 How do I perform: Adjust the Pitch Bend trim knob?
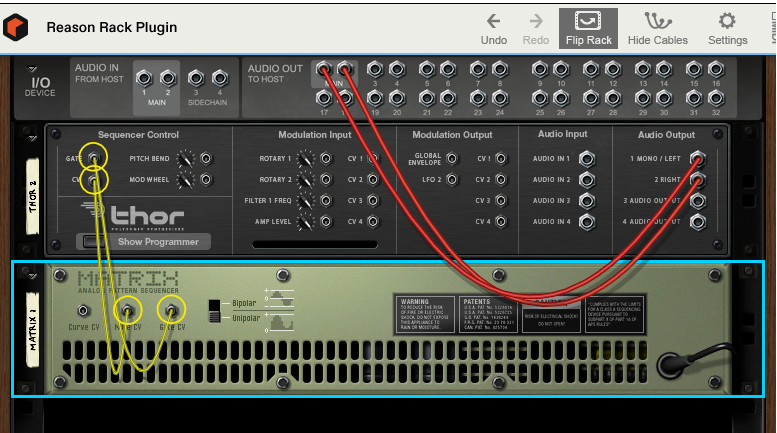click(x=186, y=159)
